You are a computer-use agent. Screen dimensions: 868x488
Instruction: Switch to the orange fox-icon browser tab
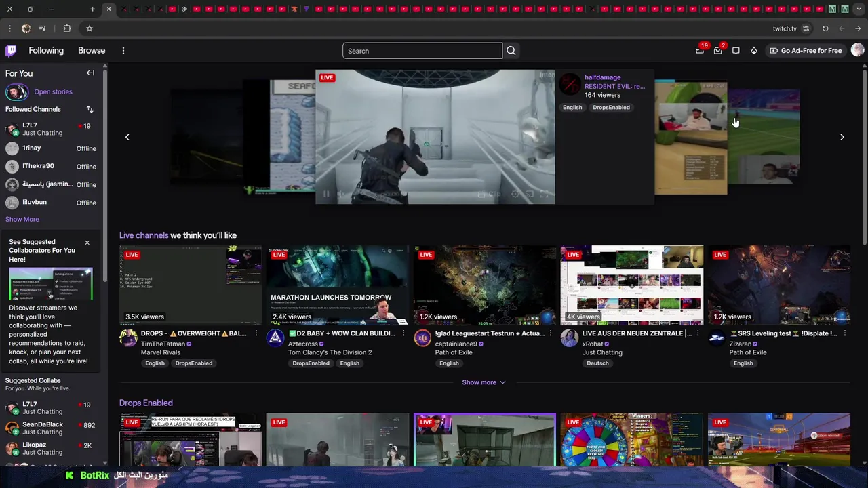coord(294,9)
